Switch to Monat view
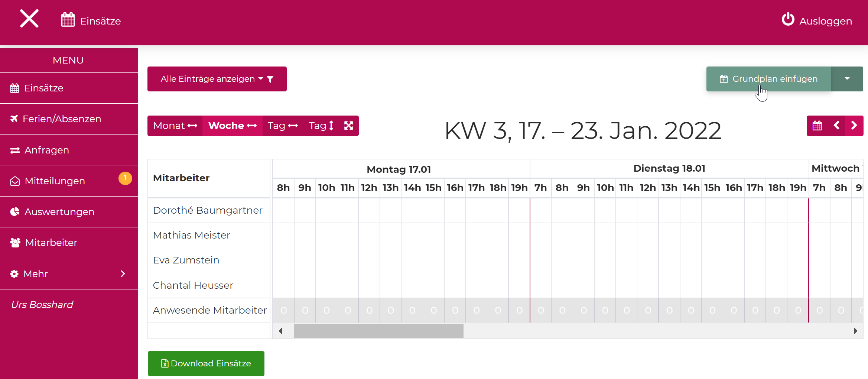 [x=175, y=126]
